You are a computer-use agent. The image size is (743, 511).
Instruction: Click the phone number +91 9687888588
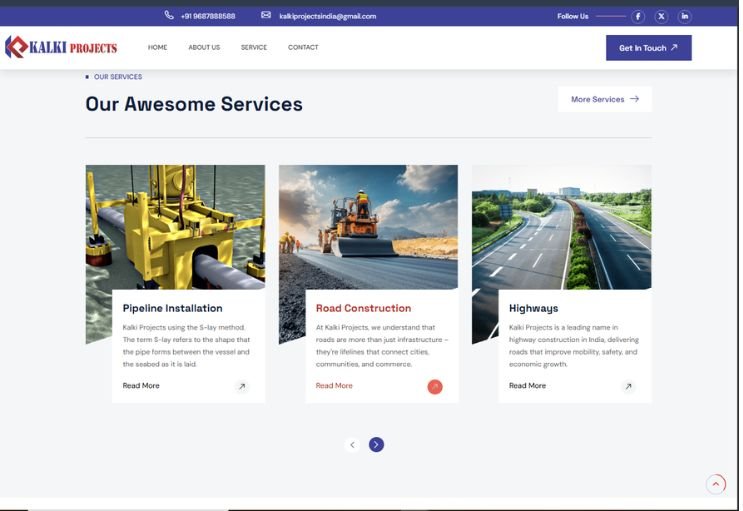pos(208,16)
